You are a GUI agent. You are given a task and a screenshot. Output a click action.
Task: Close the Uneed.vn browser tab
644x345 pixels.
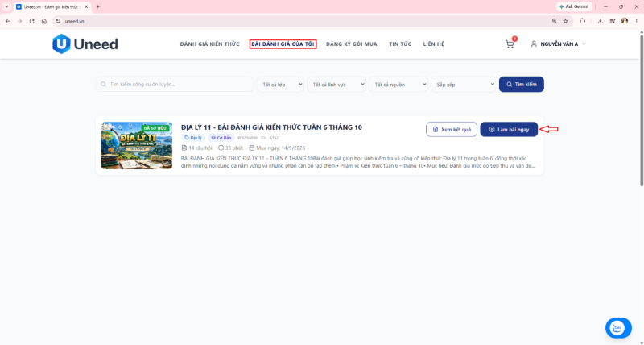[x=86, y=7]
